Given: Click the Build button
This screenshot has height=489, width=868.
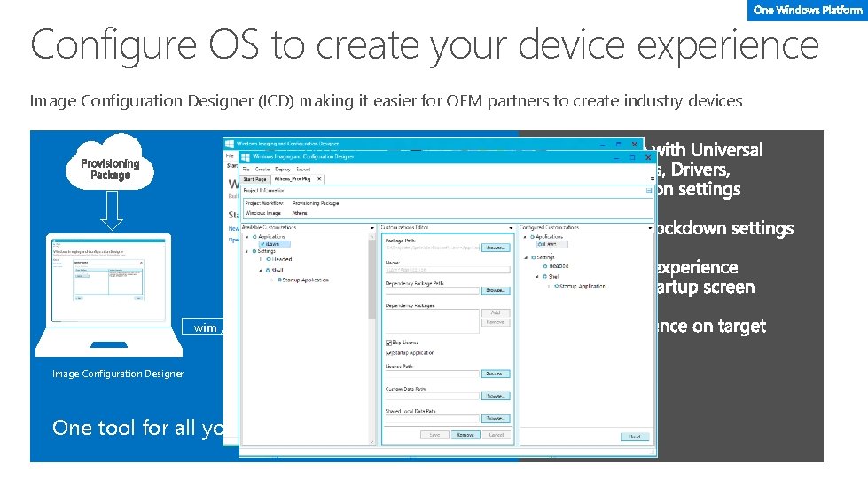Looking at the screenshot, I should tap(635, 437).
